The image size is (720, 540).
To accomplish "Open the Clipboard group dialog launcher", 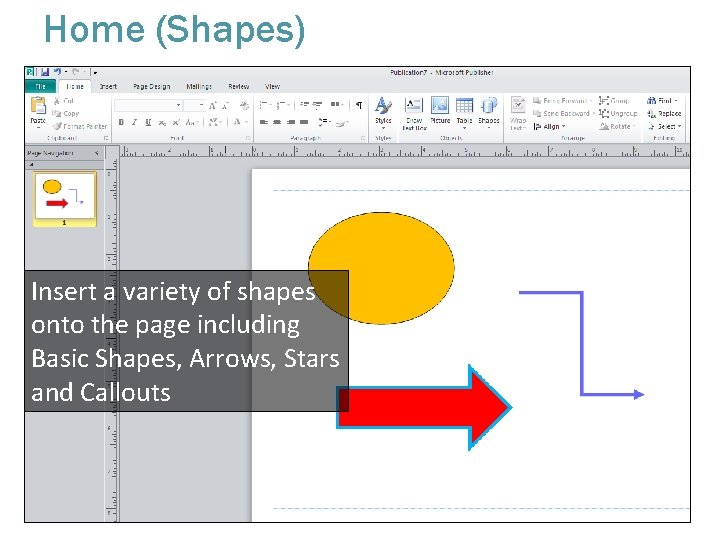I will [106, 138].
